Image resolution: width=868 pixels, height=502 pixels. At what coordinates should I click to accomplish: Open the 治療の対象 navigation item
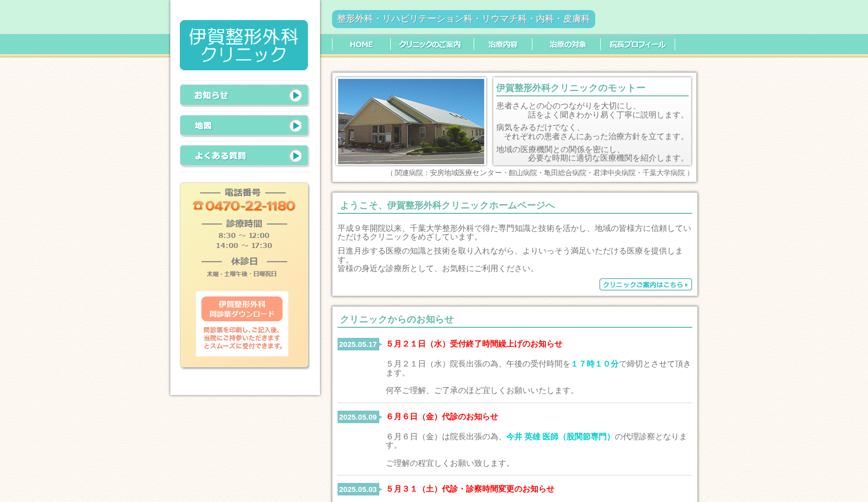pos(568,44)
